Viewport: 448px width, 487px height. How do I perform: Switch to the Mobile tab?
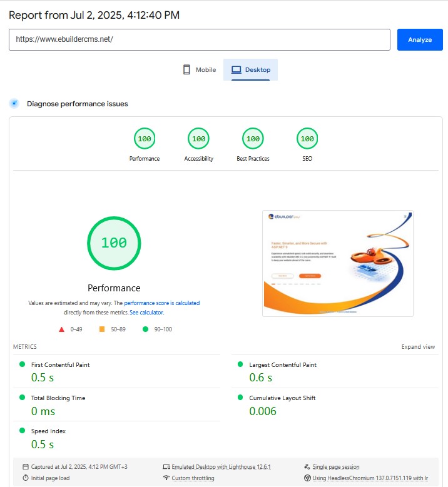199,70
